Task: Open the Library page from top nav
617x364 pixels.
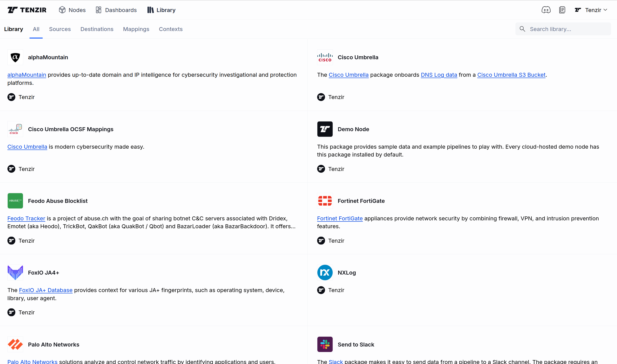Action: (161, 10)
